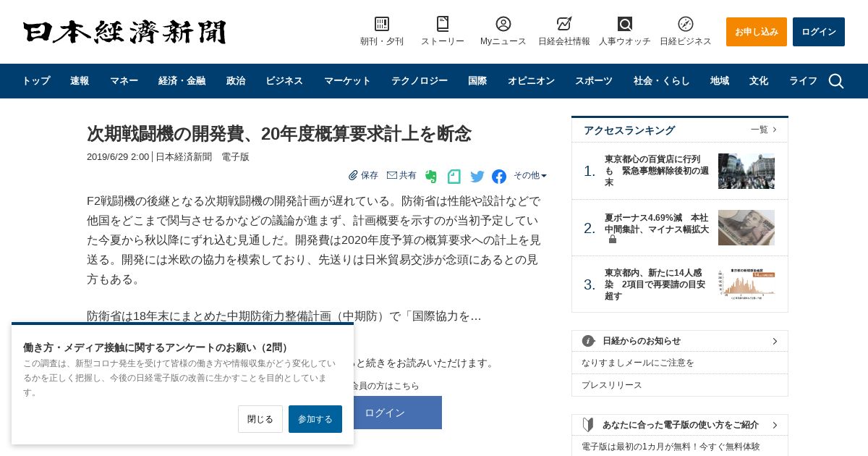
Task: Open ranking article 東京都内、新たに14人感染
Action: coord(655,284)
